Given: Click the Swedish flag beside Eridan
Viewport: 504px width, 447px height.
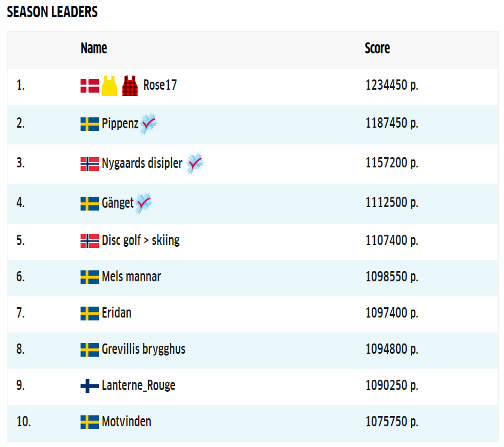Looking at the screenshot, I should pos(89,314).
